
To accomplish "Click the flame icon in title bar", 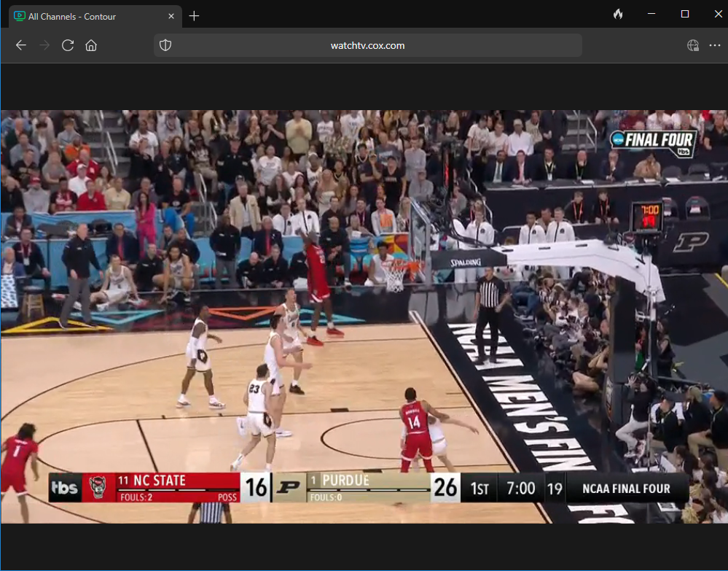I will pyautogui.click(x=618, y=15).
